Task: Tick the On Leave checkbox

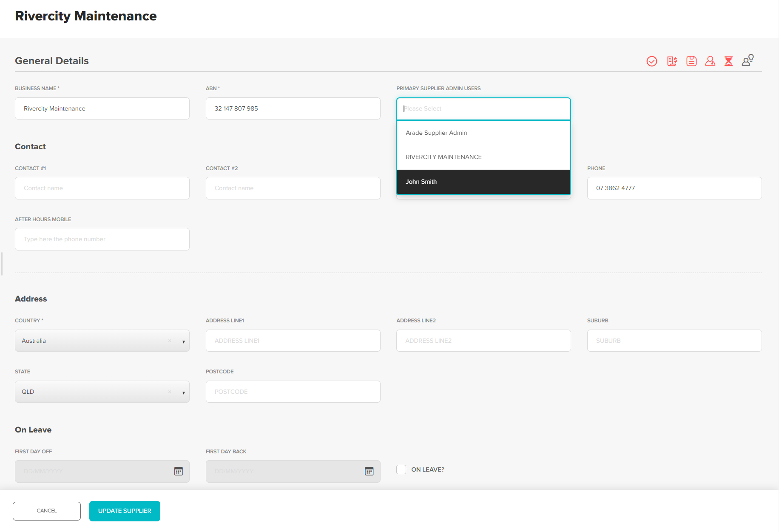Action: 401,469
